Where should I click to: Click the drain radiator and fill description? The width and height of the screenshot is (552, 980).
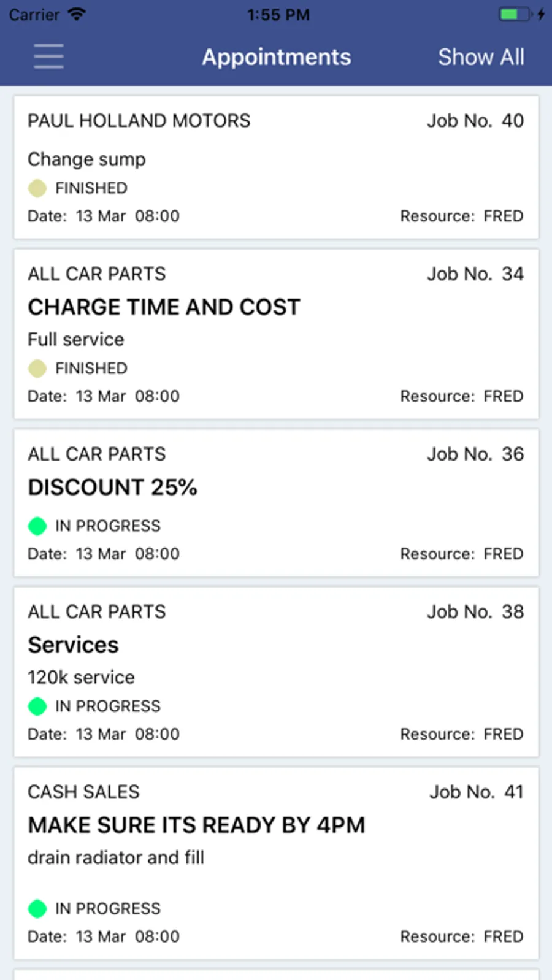point(116,857)
